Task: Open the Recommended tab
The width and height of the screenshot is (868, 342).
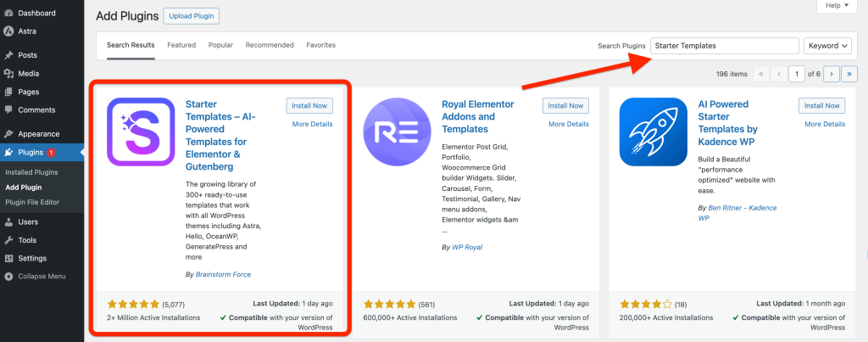Action: coord(270,45)
